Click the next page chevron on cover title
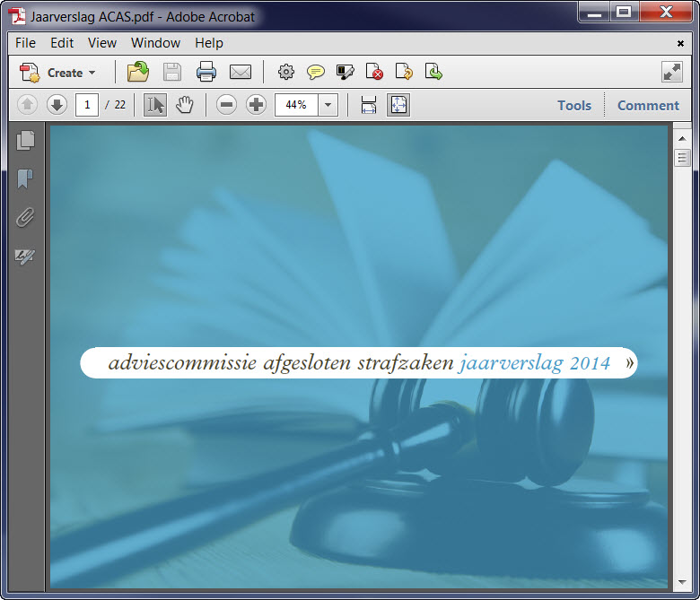700x600 pixels. (629, 362)
